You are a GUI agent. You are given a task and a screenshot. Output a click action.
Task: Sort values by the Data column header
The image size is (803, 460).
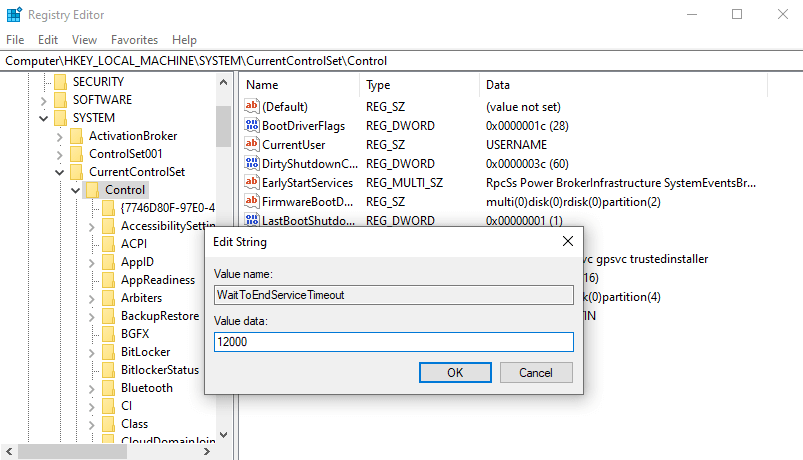click(x=623, y=85)
